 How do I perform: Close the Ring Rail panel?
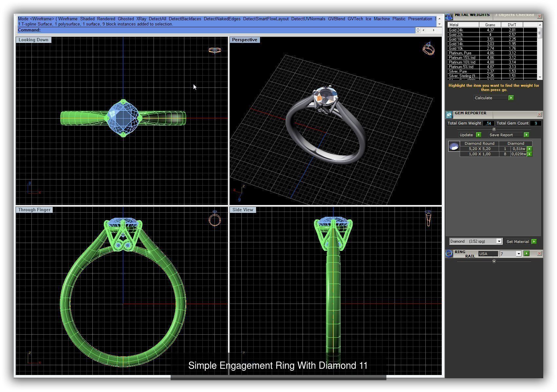click(540, 253)
